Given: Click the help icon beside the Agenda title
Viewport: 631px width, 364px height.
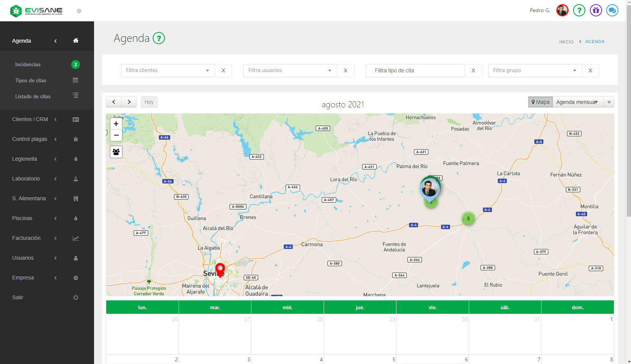Looking at the screenshot, I should click(x=159, y=38).
